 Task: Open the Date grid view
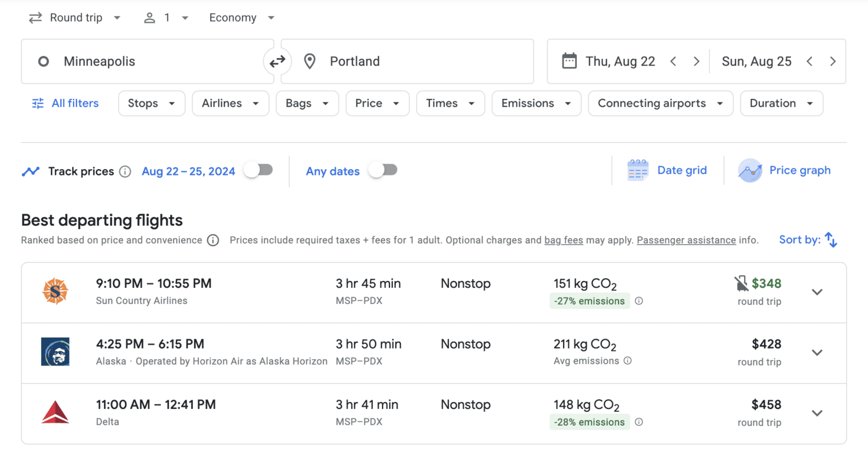point(668,170)
